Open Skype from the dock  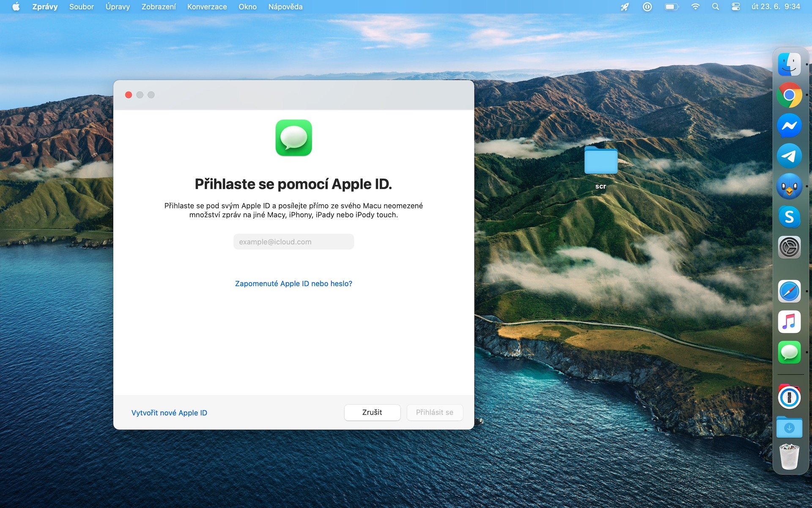[789, 217]
